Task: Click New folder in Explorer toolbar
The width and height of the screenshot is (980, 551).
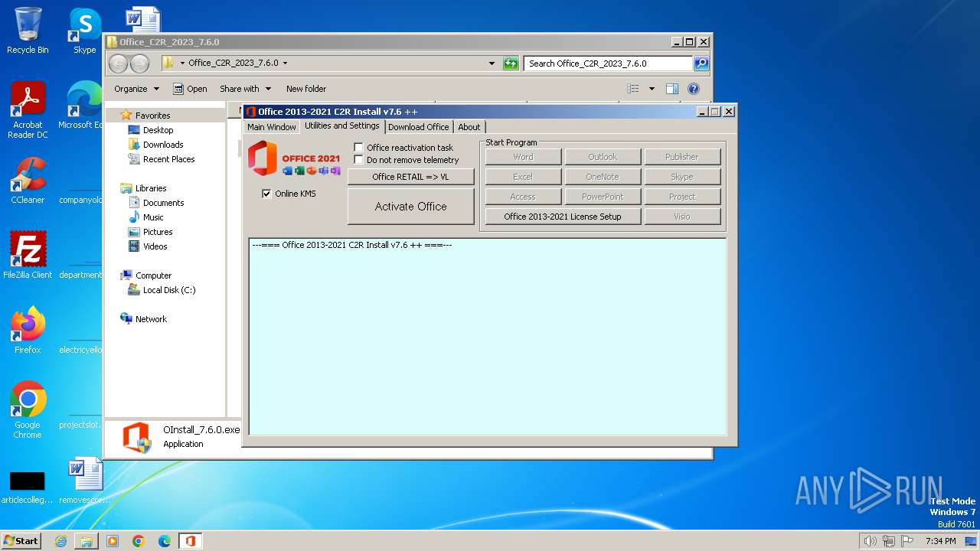Action: pos(306,89)
